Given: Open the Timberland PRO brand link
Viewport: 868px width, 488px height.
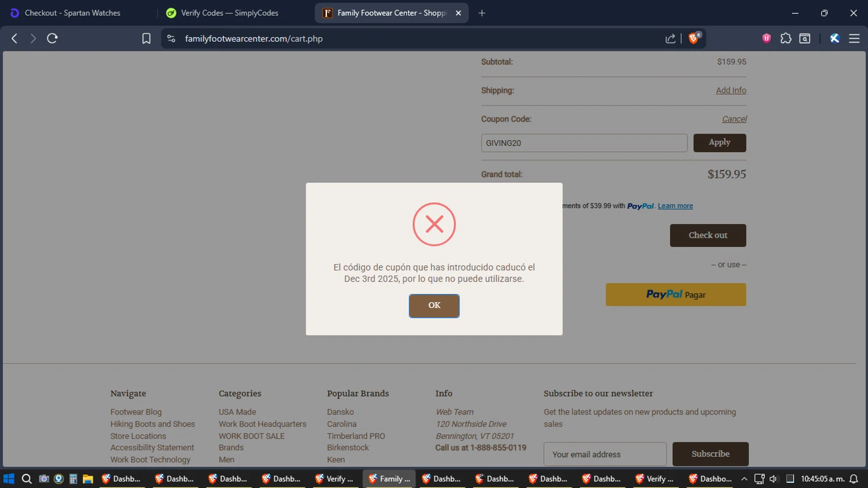Looking at the screenshot, I should pyautogui.click(x=356, y=436).
